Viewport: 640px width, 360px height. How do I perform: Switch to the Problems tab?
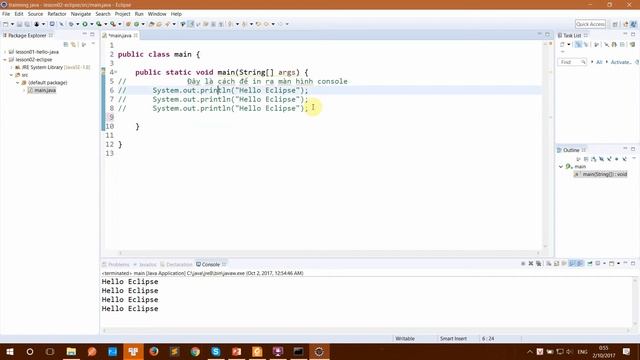click(116, 264)
